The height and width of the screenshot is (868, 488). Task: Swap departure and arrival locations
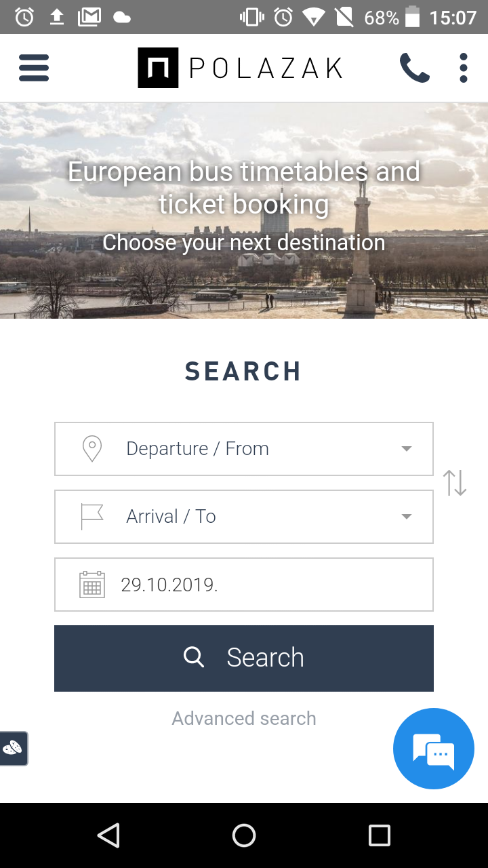click(455, 482)
